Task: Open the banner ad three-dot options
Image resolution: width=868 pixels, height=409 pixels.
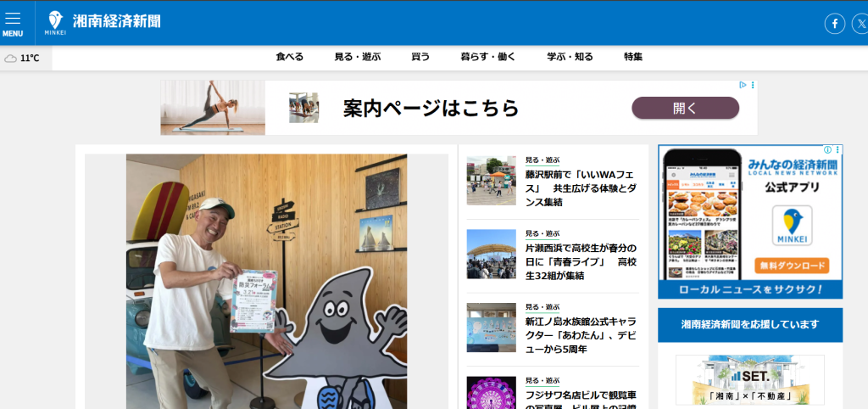Action: coord(753,85)
